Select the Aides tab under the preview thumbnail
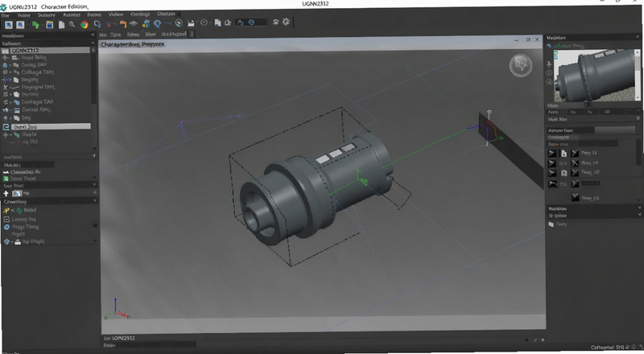Screen dimensions: 644x354 click(553, 112)
